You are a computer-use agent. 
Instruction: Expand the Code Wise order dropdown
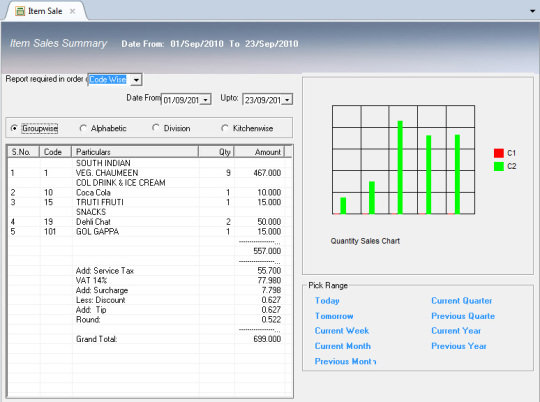tap(136, 80)
